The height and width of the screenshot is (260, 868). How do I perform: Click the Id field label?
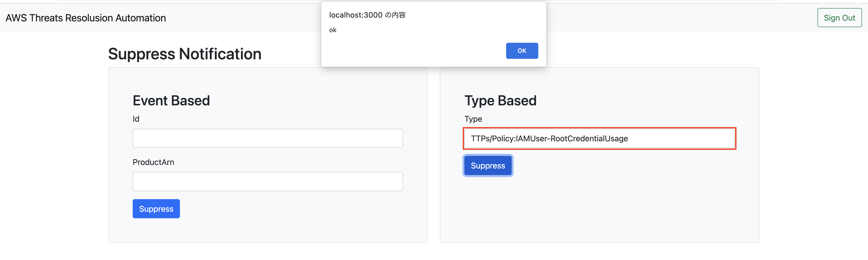[x=136, y=119]
